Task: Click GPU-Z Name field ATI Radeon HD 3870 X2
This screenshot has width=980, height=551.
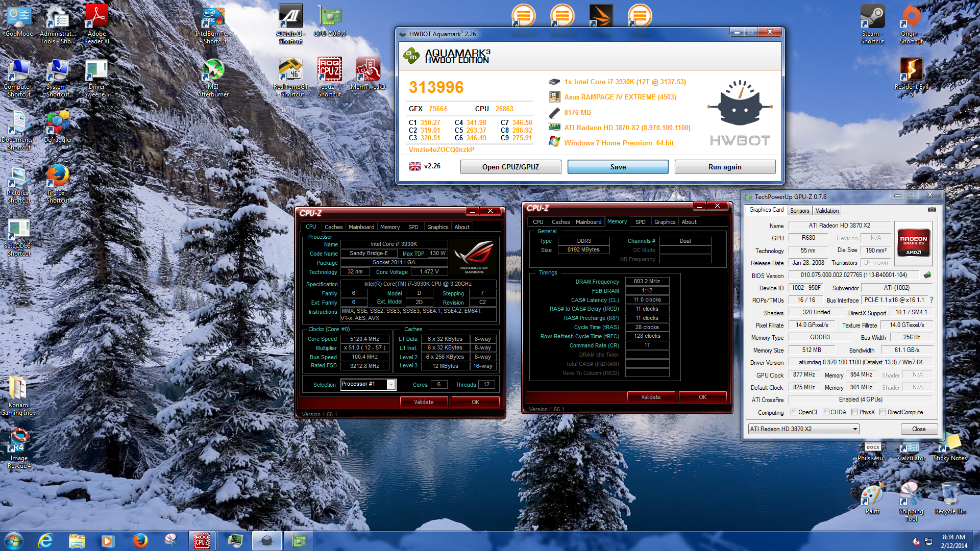Action: [x=839, y=226]
